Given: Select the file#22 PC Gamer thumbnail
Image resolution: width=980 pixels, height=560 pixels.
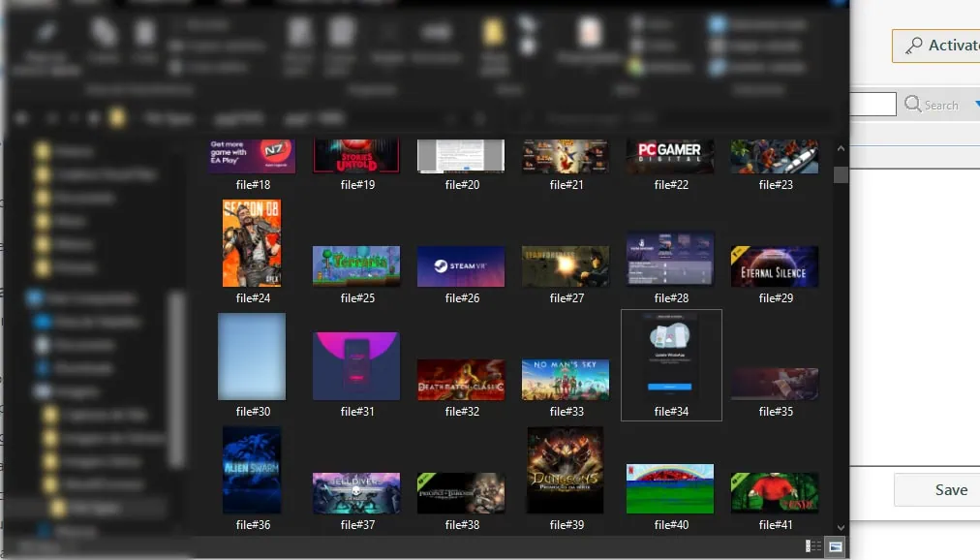Looking at the screenshot, I should (670, 156).
